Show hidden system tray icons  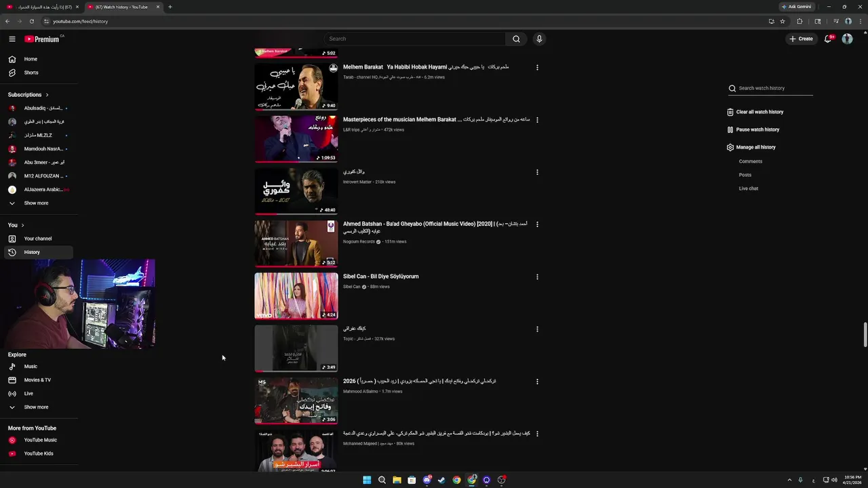coord(789,480)
